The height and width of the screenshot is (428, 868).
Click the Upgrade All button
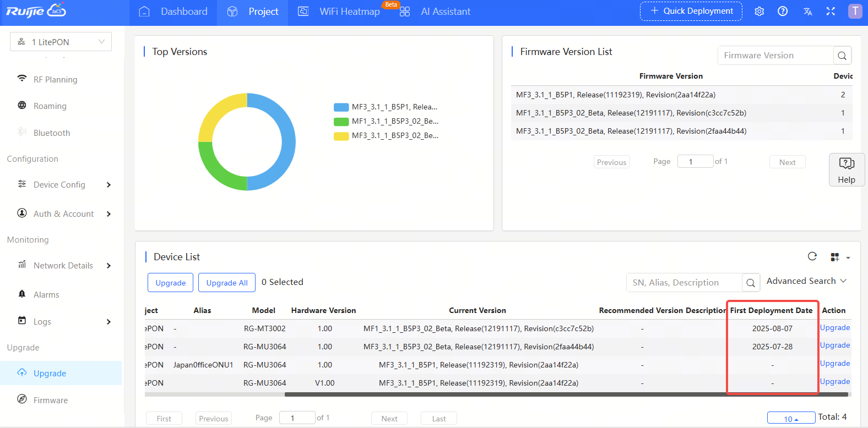(226, 283)
